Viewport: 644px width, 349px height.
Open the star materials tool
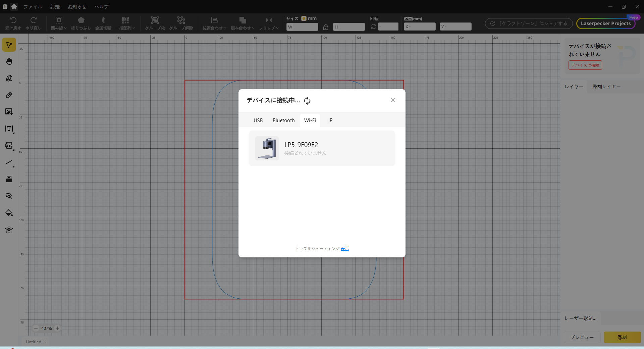coord(9,230)
